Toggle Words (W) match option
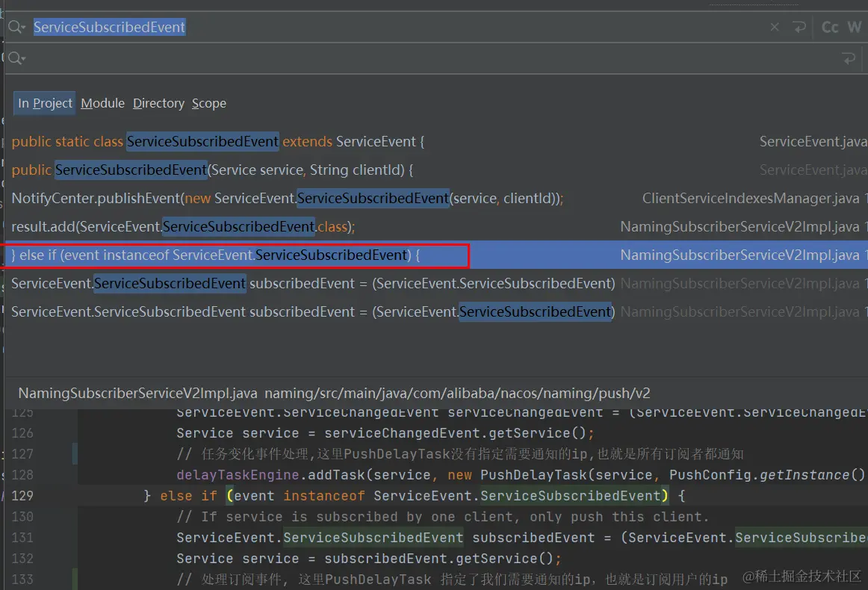This screenshot has width=868, height=590. (854, 27)
